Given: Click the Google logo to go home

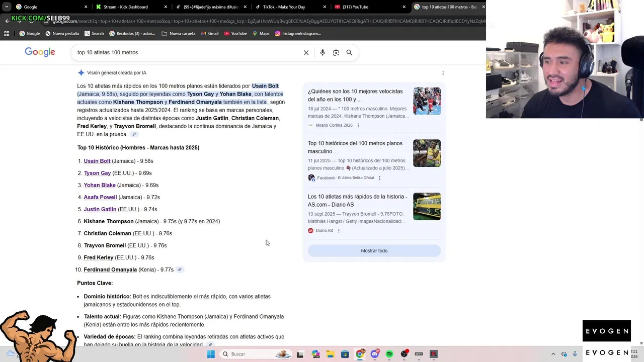Looking at the screenshot, I should pyautogui.click(x=40, y=52).
